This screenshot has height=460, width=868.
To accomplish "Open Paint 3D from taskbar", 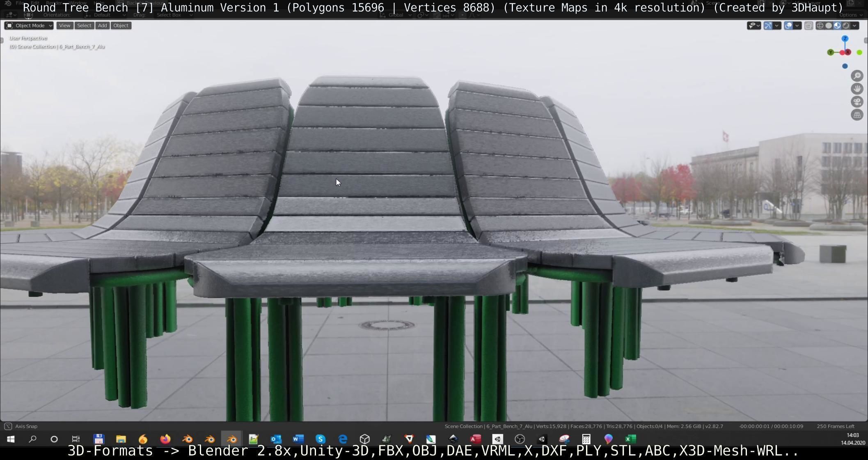I will 608,439.
